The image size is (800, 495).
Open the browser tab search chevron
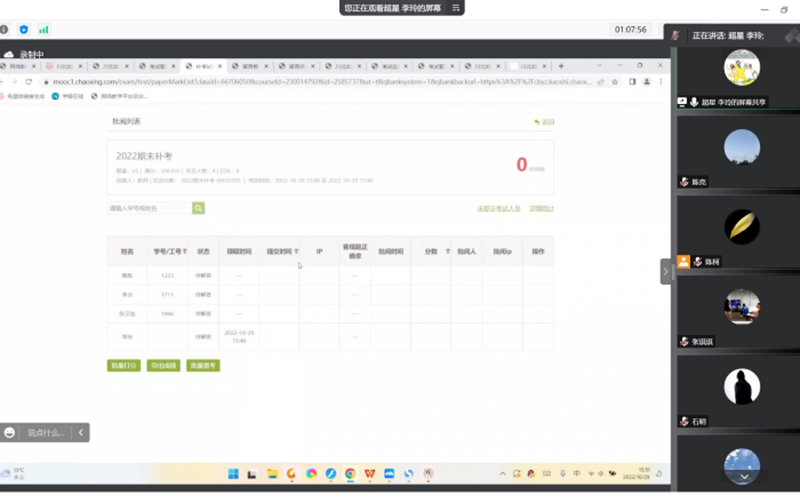599,65
